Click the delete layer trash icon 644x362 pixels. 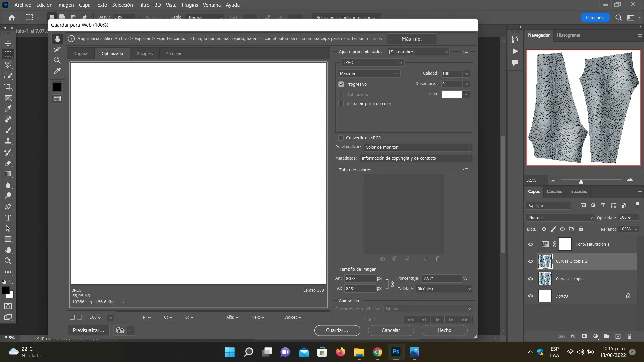(629, 336)
